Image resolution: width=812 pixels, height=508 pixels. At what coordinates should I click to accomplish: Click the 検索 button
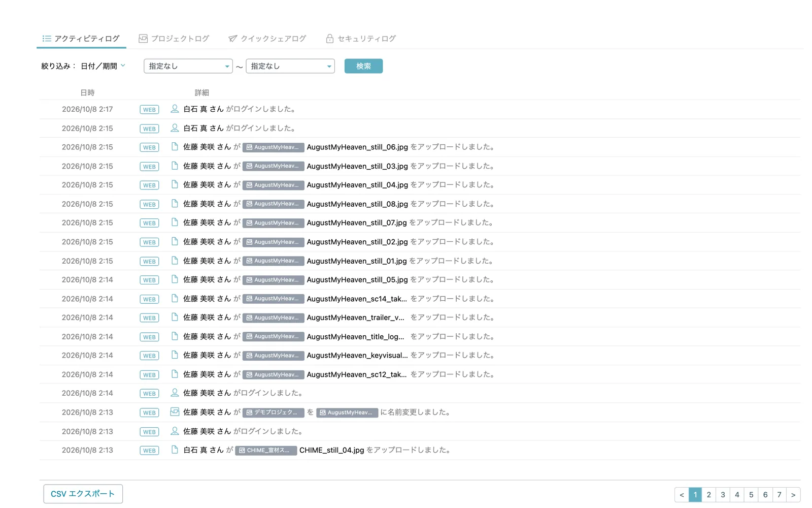pos(363,66)
